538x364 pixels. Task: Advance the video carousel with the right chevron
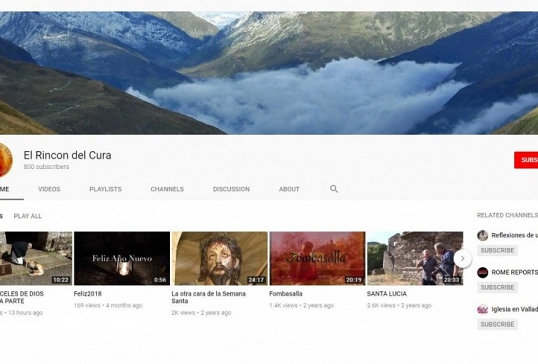click(462, 258)
